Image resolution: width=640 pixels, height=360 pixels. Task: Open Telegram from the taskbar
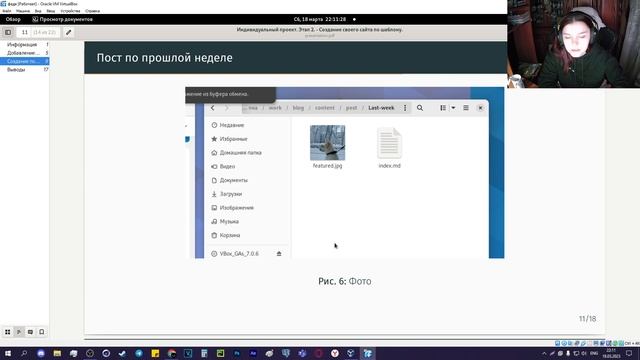[x=139, y=353]
